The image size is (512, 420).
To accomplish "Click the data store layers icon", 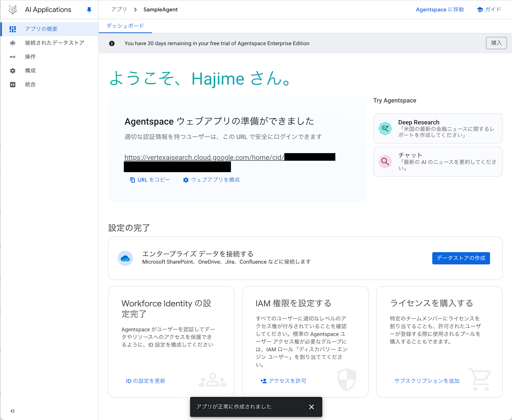I will point(13,43).
